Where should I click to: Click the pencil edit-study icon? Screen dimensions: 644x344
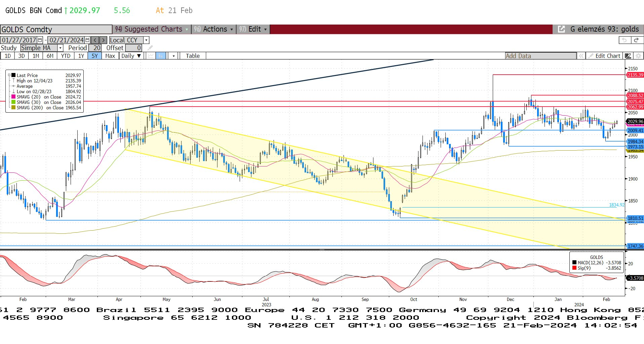click(150, 48)
